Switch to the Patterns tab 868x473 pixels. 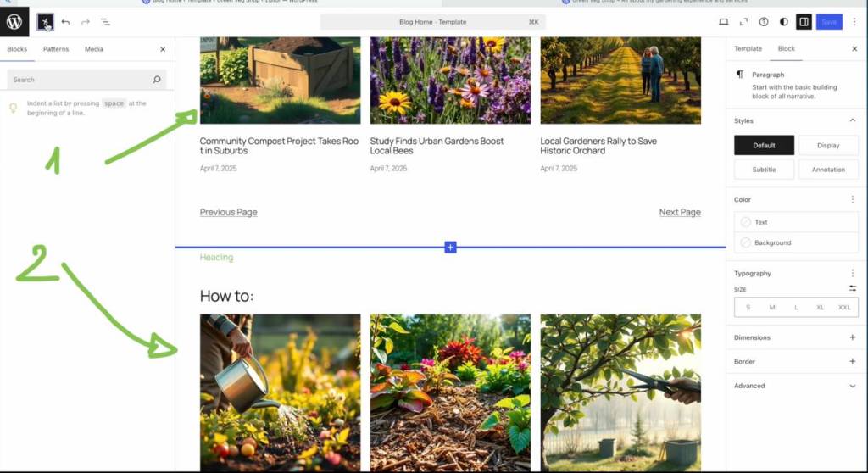coord(56,49)
